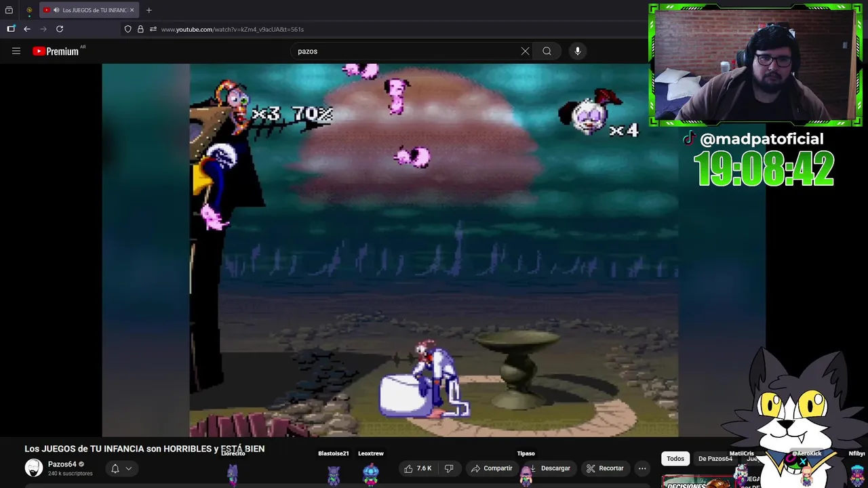868x488 pixels.
Task: Dislike the video with thumbs down
Action: (449, 468)
